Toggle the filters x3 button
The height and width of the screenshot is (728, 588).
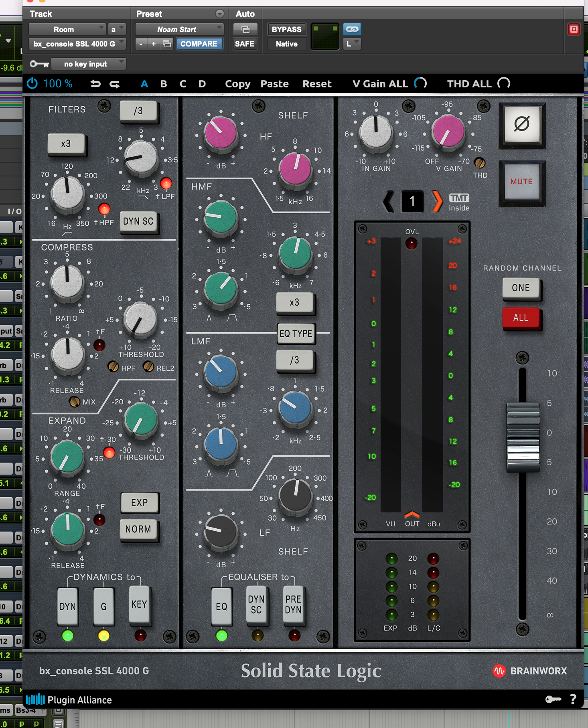tap(66, 144)
